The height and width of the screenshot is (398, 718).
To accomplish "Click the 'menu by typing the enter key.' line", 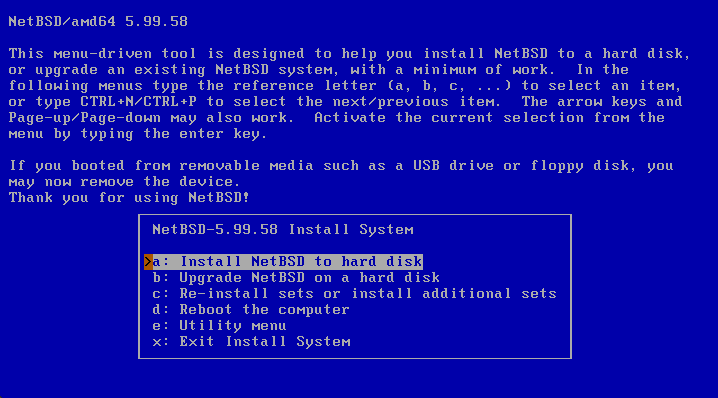I will [x=137, y=134].
